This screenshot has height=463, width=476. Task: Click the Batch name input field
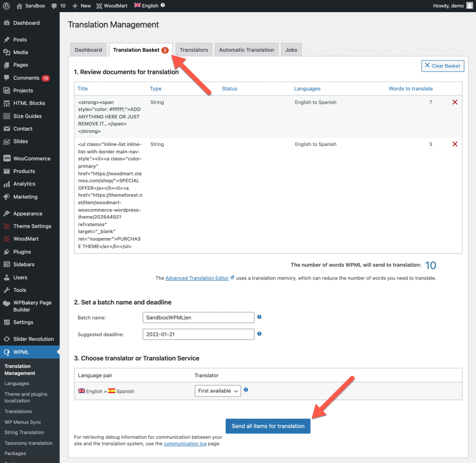pos(198,317)
